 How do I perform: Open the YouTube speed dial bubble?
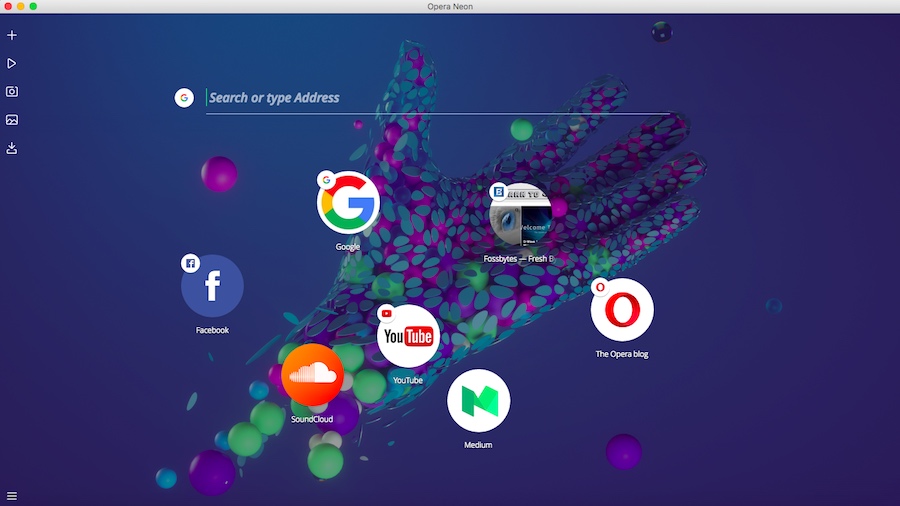tap(408, 336)
